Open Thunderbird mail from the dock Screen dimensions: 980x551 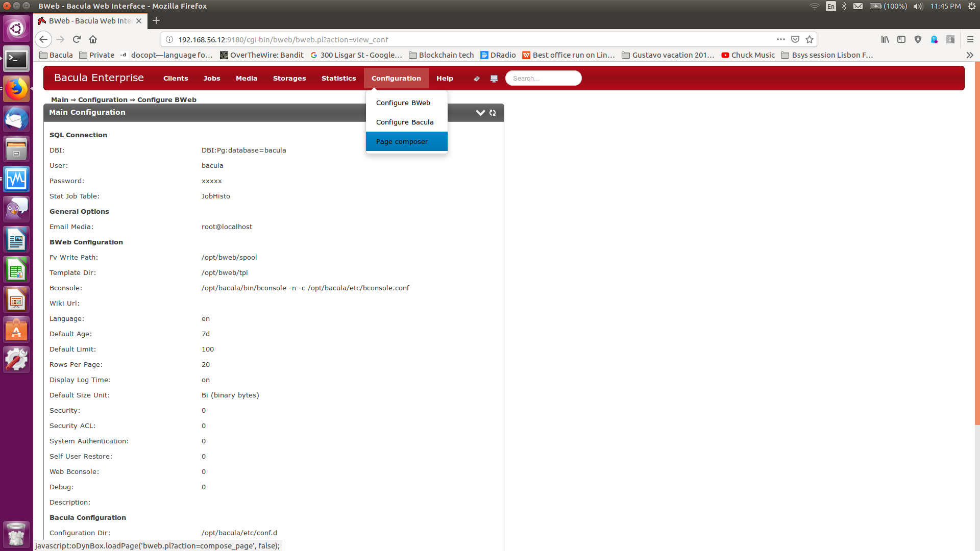coord(16,119)
